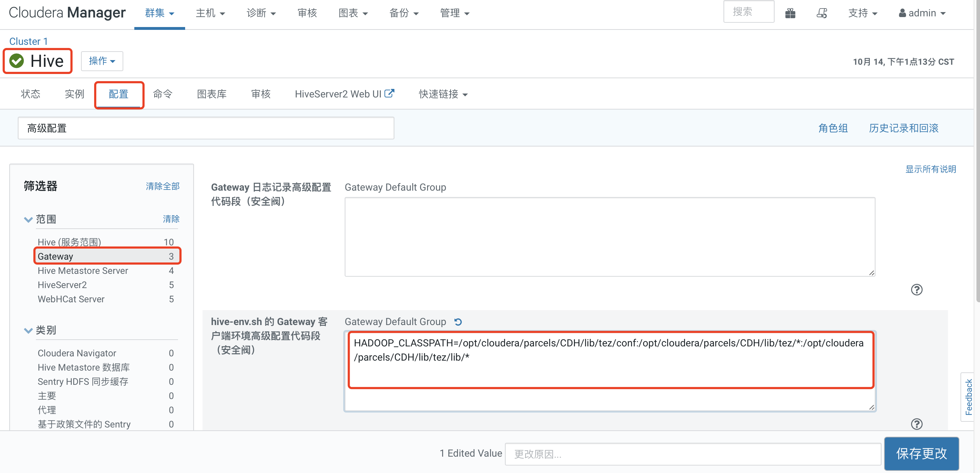This screenshot has height=473, width=980.
Task: Filter by HiveServer2 scope
Action: (106, 285)
